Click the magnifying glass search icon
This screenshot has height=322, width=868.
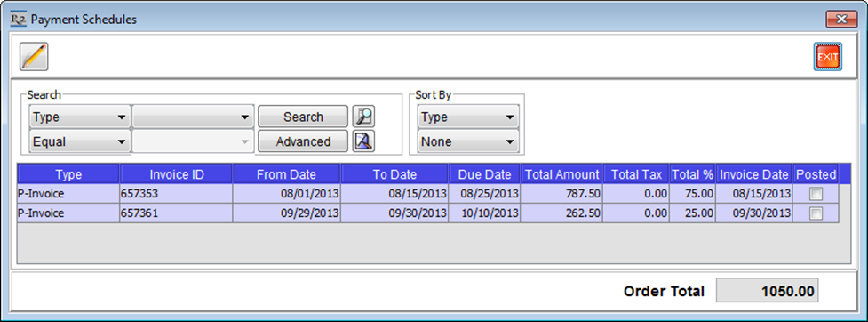coord(363,117)
